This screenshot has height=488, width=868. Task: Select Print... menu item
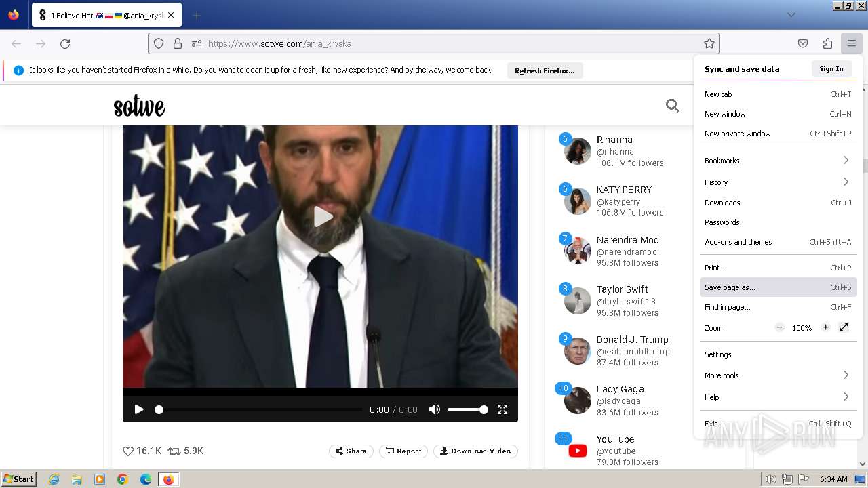click(x=778, y=268)
